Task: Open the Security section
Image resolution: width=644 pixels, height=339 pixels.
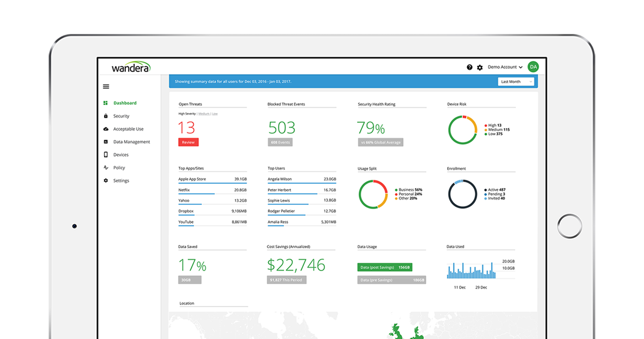Action: [121, 117]
